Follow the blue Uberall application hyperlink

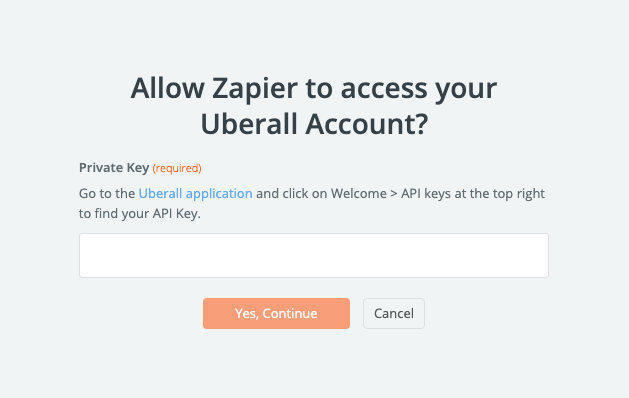[195, 193]
